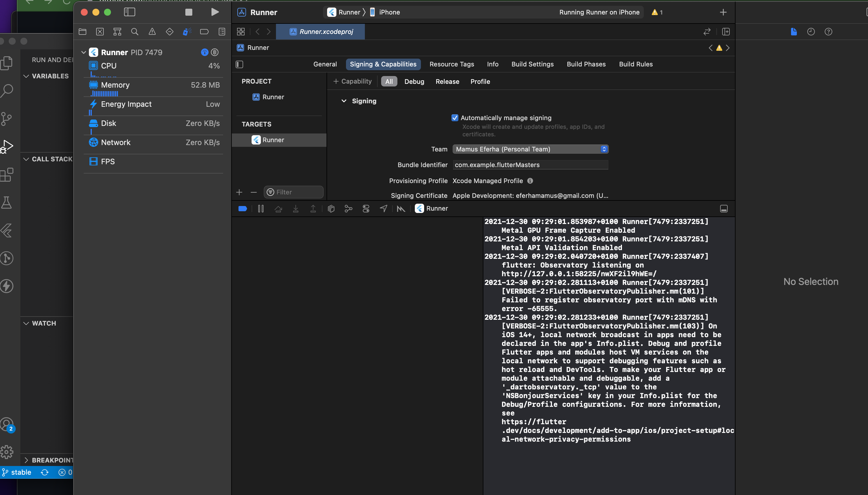Viewport: 868px width, 495px height.
Task: Hide the project and targets list sidebar
Action: point(240,64)
